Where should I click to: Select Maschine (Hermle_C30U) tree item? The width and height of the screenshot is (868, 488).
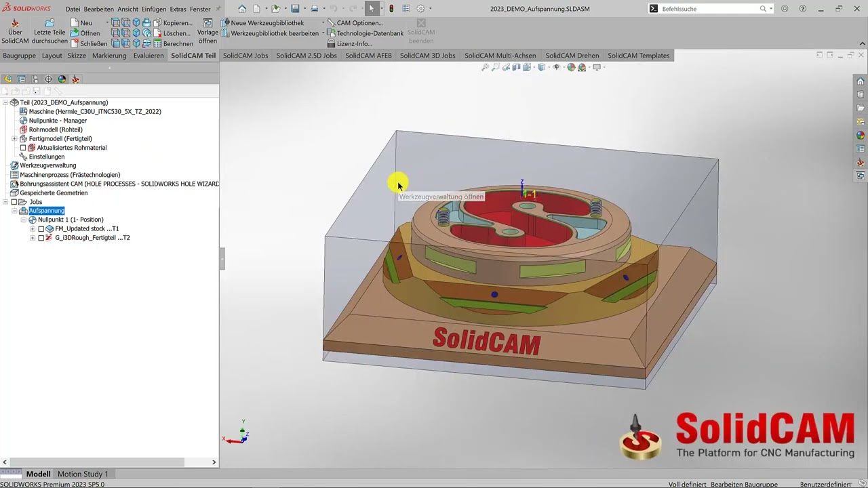pyautogui.click(x=90, y=111)
